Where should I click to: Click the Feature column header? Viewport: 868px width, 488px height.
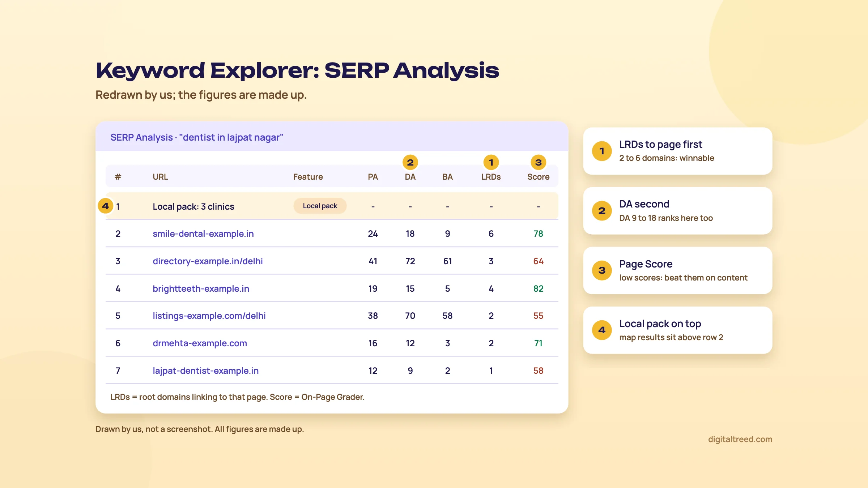coord(308,177)
